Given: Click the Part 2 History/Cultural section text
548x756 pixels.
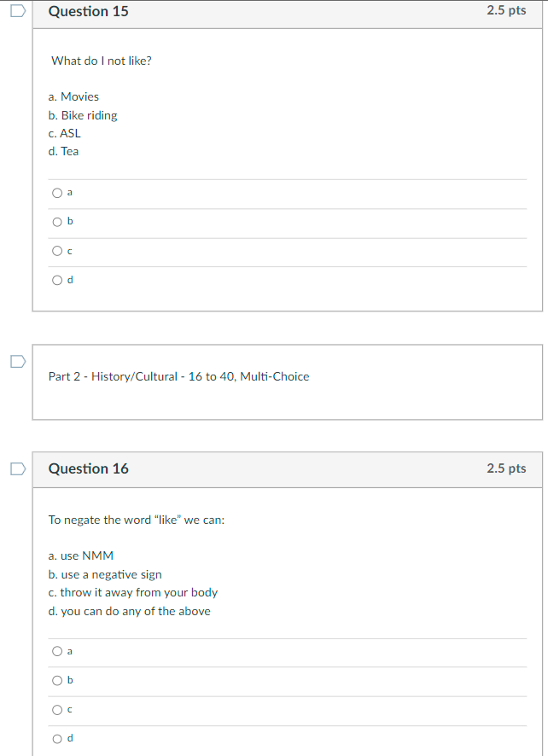Looking at the screenshot, I should point(178,376).
